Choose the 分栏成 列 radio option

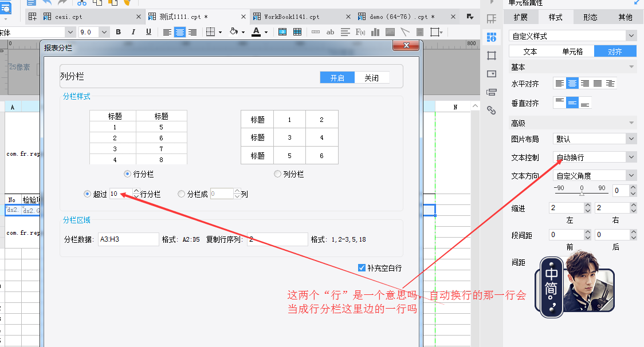182,194
